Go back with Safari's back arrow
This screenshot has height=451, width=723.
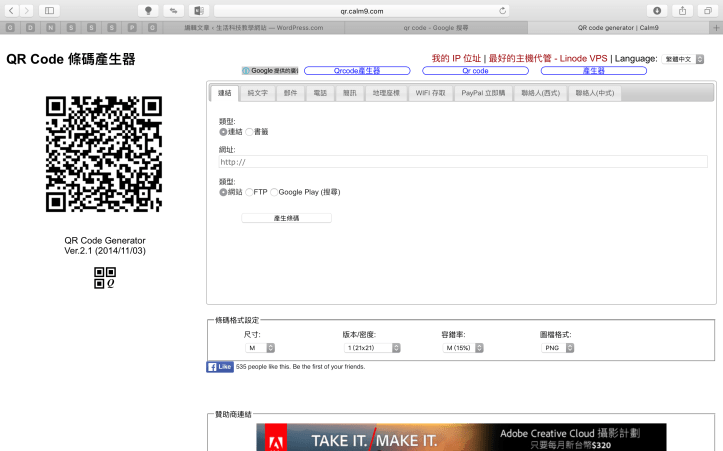tap(11, 10)
